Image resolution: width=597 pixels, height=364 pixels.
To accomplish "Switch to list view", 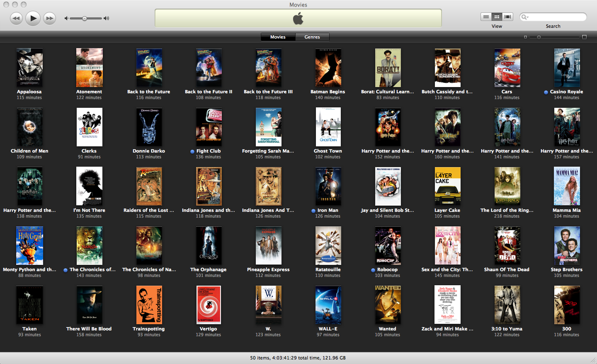I will point(486,17).
